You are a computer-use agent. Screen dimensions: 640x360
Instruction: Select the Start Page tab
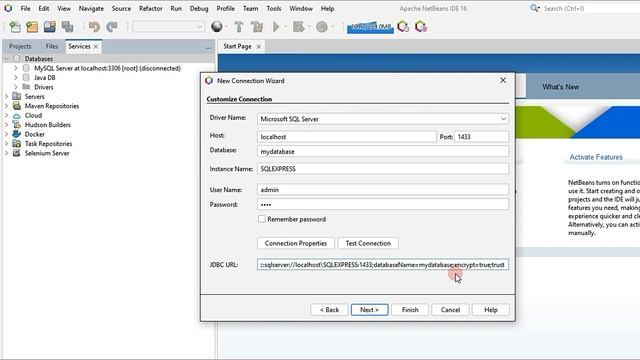tap(238, 47)
